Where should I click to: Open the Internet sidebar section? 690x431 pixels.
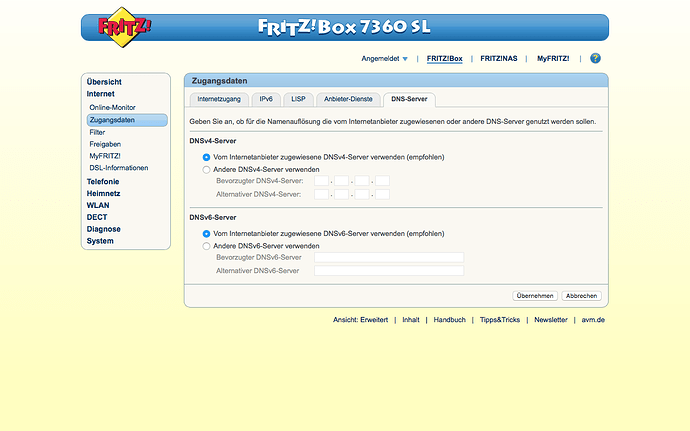pyautogui.click(x=100, y=94)
